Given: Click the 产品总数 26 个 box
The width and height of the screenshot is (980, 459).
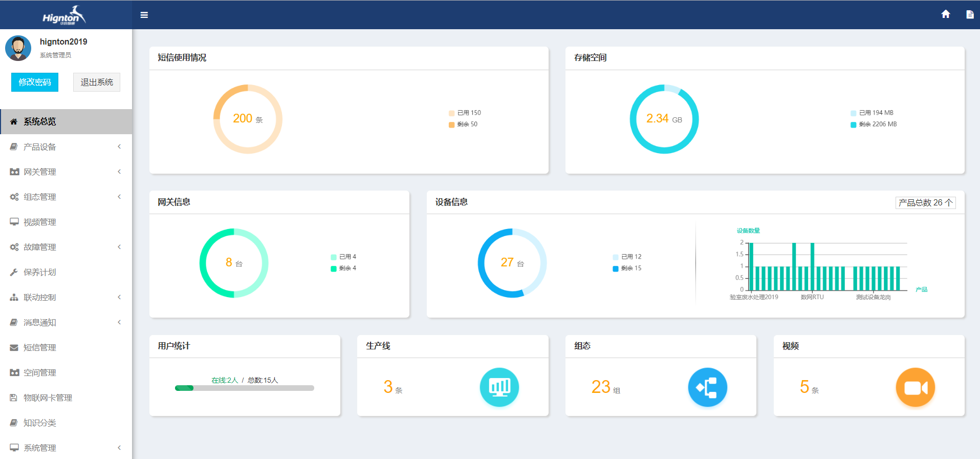Looking at the screenshot, I should coord(925,203).
